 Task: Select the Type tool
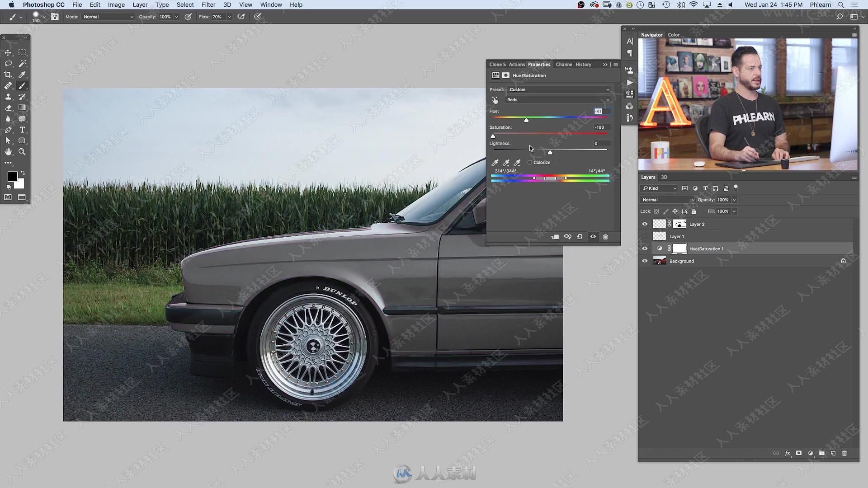pos(22,130)
